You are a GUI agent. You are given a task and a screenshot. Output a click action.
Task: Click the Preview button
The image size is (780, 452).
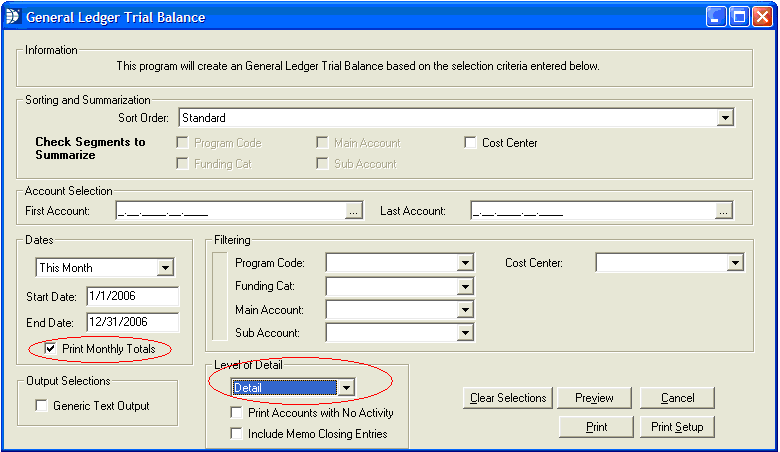point(594,398)
